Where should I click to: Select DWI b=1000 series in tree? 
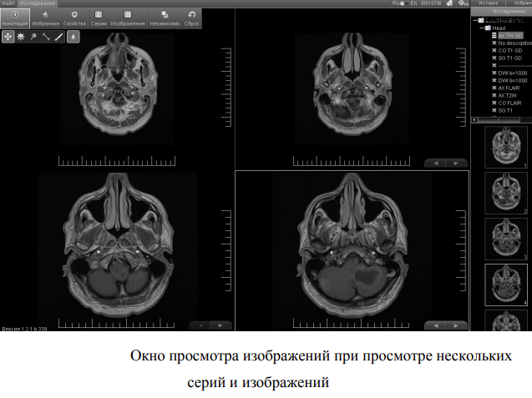(509, 73)
